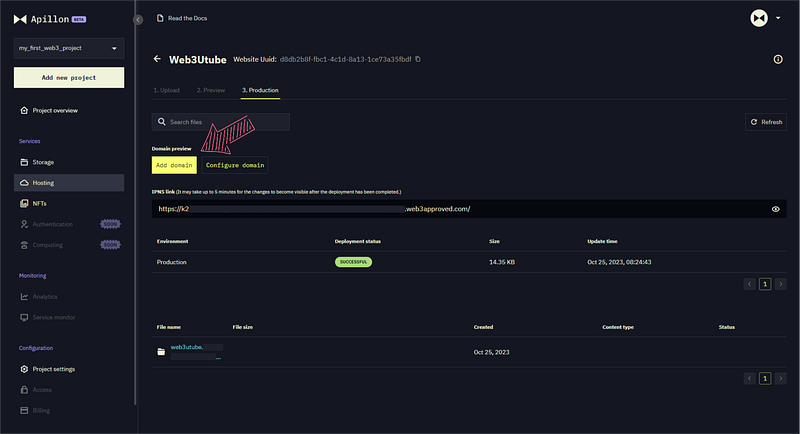
Task: Click the Read the Docs link
Action: (187, 18)
